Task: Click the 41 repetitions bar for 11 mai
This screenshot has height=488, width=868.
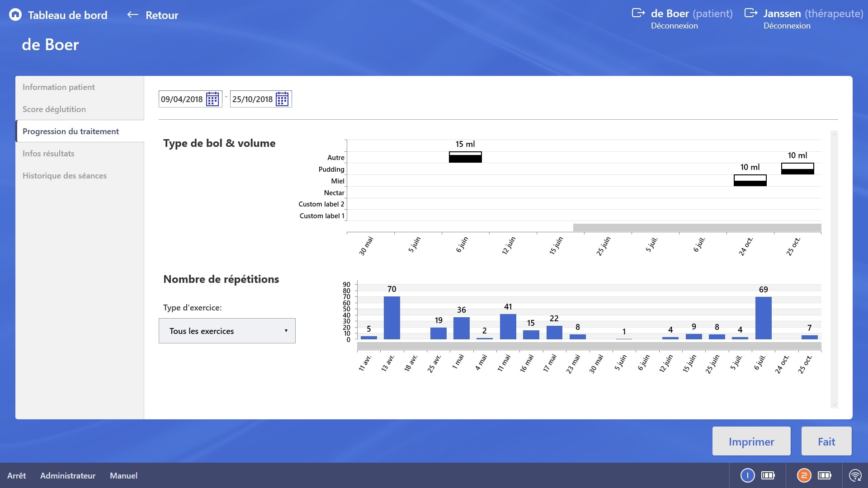Action: 508,327
